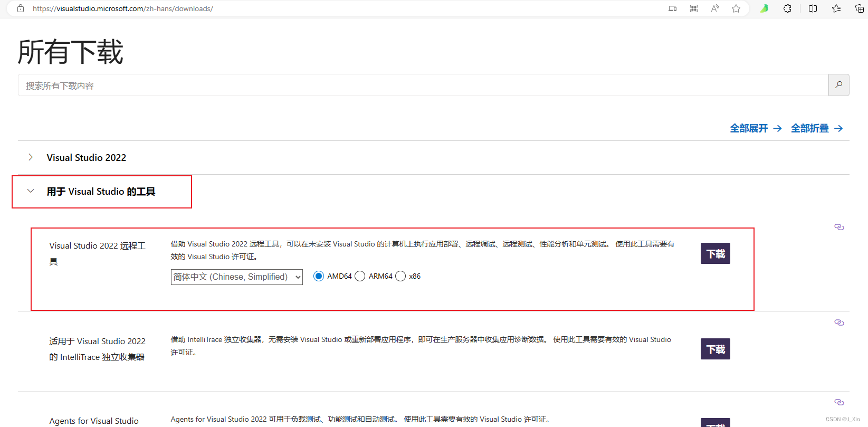The height and width of the screenshot is (427, 868).
Task: Copy link icon for Agents for Visual Studio row
Action: pyautogui.click(x=839, y=402)
